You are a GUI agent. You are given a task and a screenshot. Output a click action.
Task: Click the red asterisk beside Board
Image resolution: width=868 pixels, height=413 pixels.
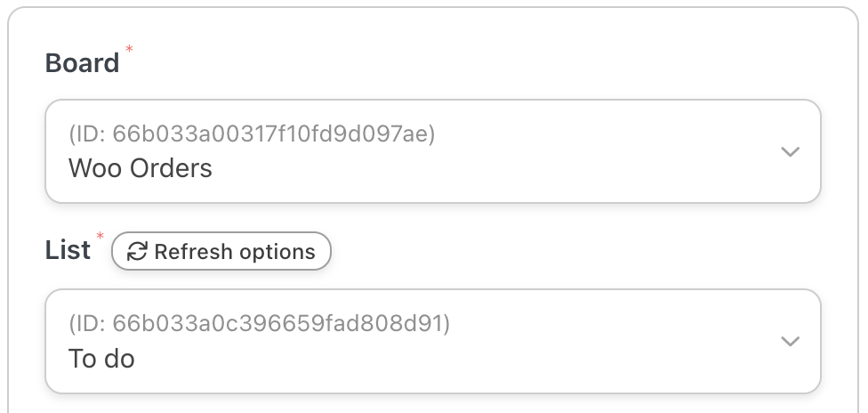[x=130, y=48]
